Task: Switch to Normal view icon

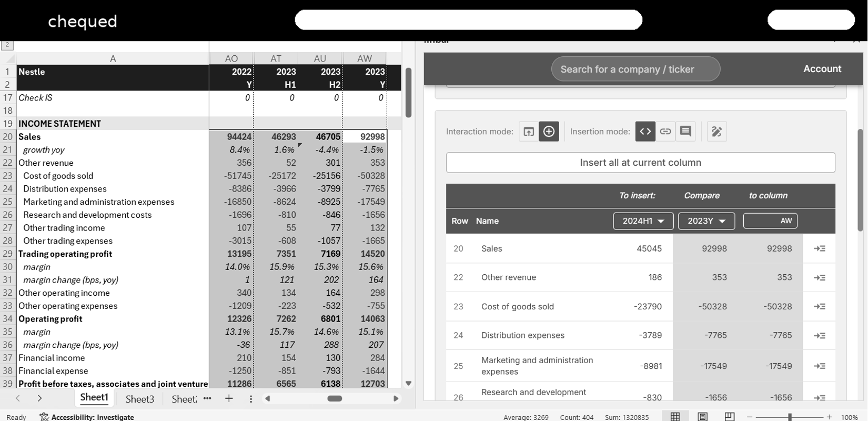Action: 675,416
